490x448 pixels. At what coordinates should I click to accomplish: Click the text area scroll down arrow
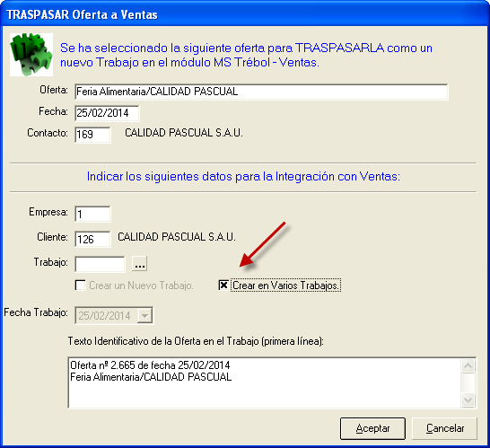pyautogui.click(x=468, y=400)
